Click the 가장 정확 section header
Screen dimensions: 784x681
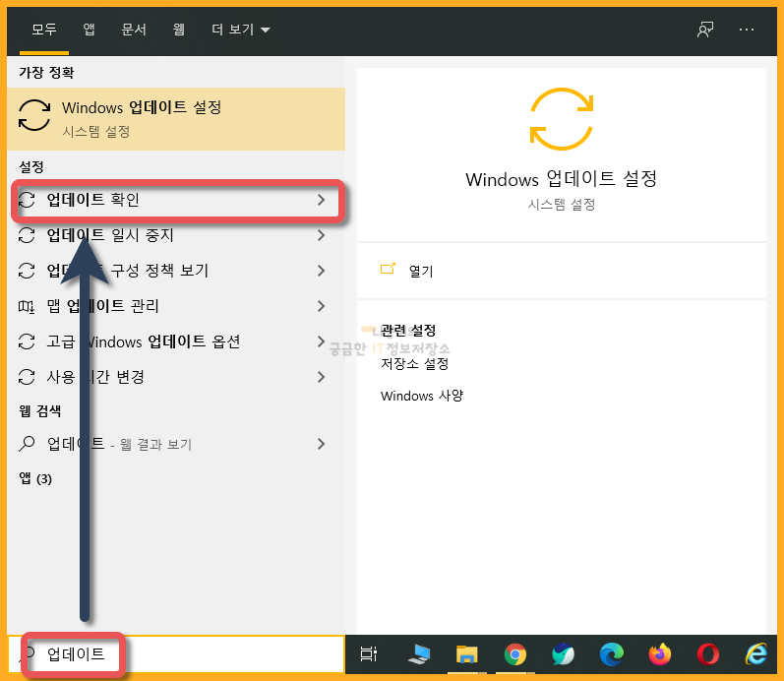46,73
